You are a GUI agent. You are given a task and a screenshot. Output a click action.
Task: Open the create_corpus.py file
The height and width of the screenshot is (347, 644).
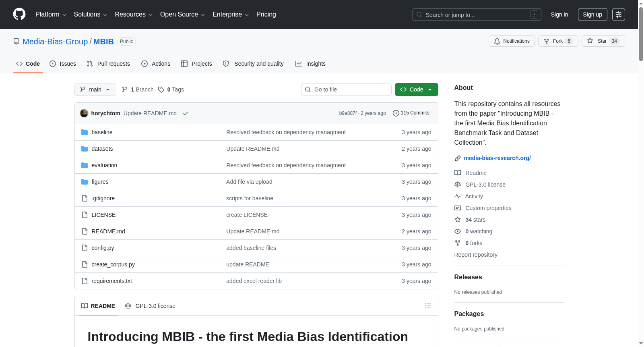tap(113, 264)
